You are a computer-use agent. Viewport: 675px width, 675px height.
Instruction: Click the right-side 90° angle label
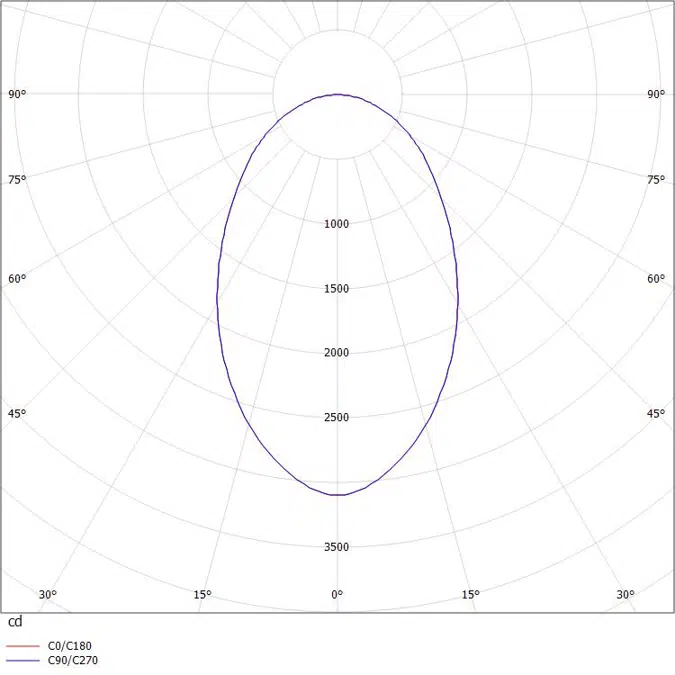[656, 94]
